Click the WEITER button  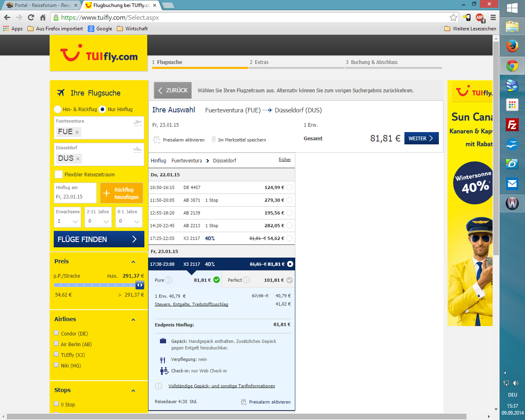point(421,138)
